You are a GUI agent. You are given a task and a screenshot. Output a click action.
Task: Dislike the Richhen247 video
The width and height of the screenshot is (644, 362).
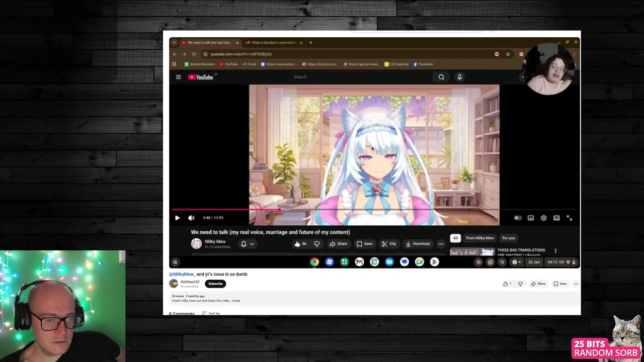520,284
